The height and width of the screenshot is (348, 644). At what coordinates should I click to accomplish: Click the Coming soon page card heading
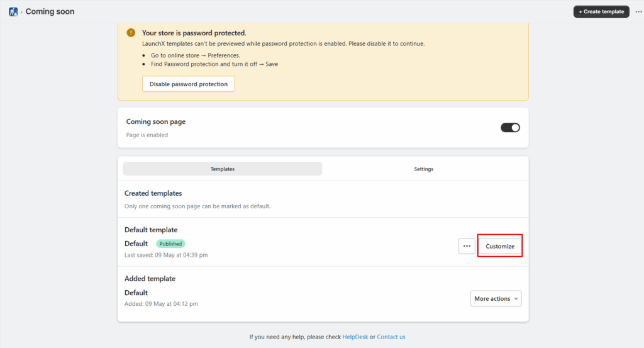point(156,121)
